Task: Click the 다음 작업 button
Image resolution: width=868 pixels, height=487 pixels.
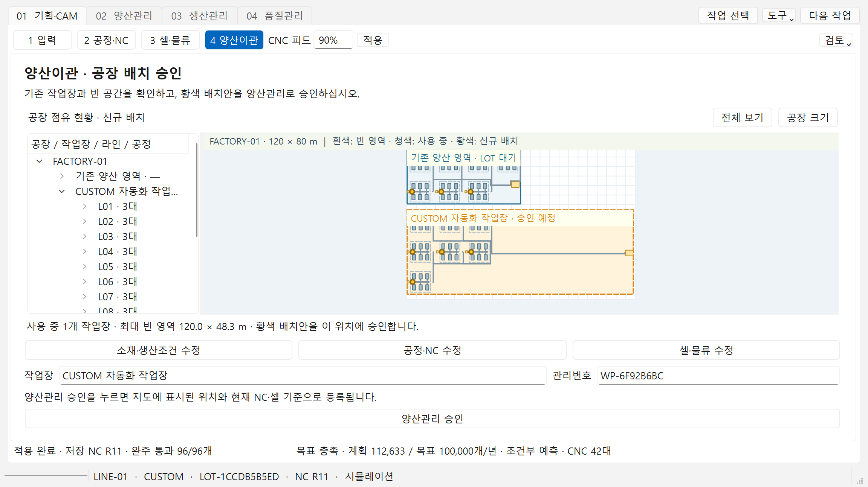Action: click(x=830, y=16)
